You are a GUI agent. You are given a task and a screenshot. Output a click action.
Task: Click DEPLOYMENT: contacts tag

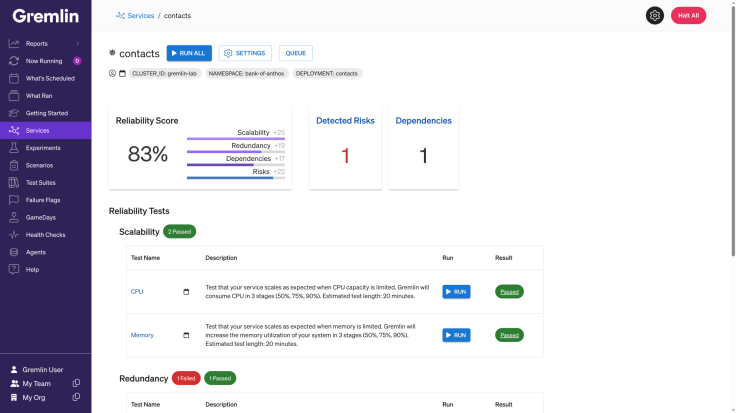[327, 73]
